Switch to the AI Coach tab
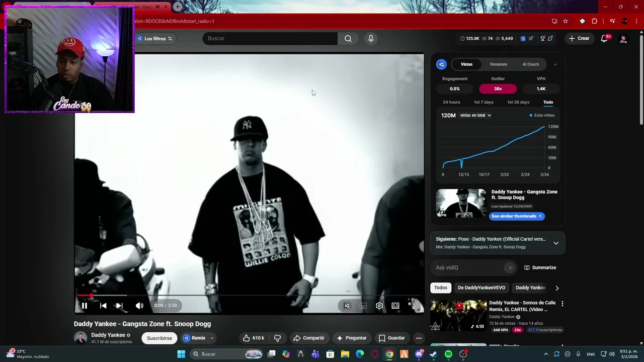 pyautogui.click(x=530, y=64)
